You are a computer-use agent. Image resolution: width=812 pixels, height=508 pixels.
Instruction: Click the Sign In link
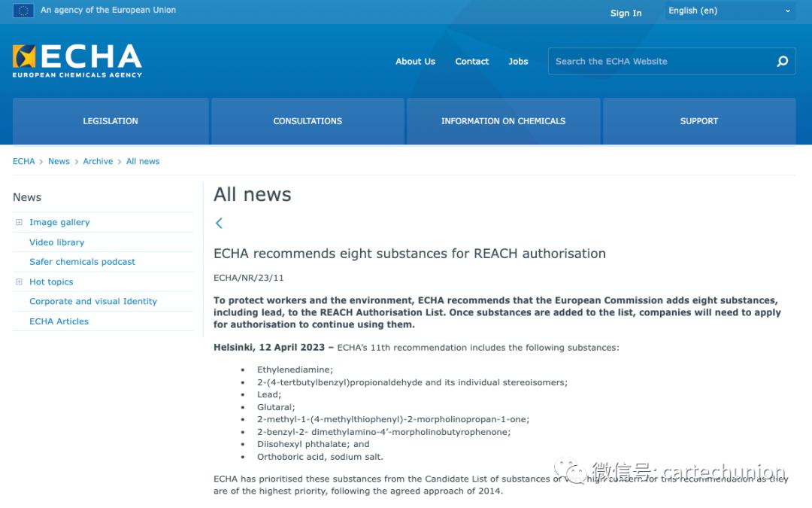(626, 13)
